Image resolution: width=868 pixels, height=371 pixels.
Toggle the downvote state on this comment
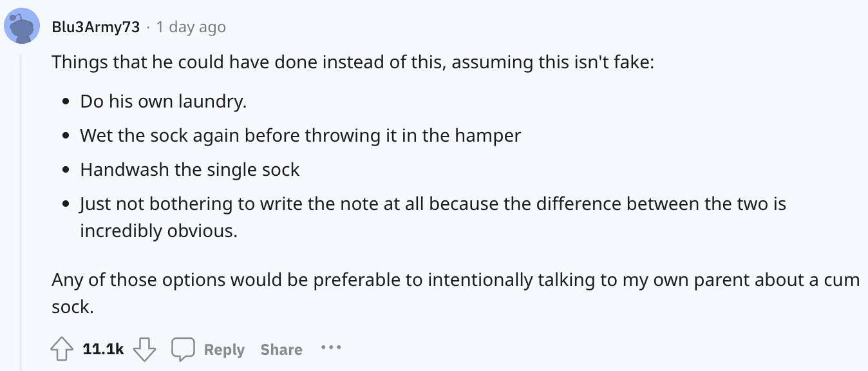tap(145, 348)
